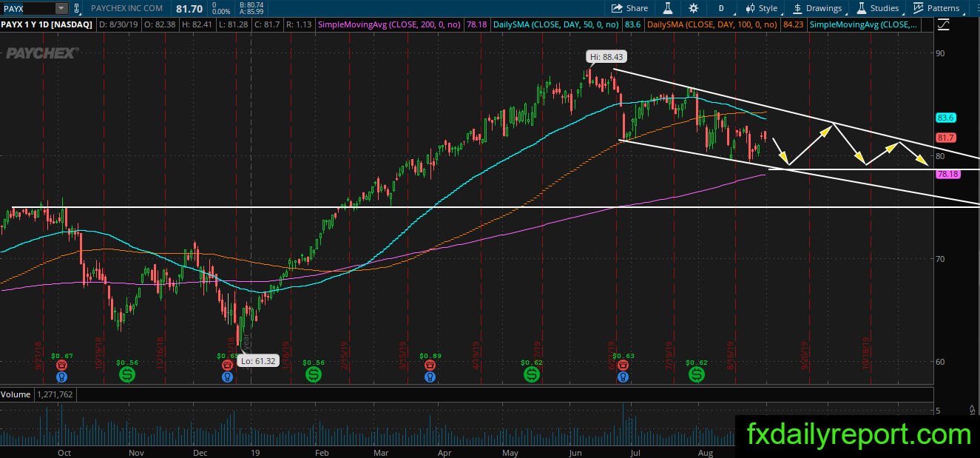The height and width of the screenshot is (458, 980).
Task: Click the expand arrows at volume panel right edge
Action: tap(971, 408)
